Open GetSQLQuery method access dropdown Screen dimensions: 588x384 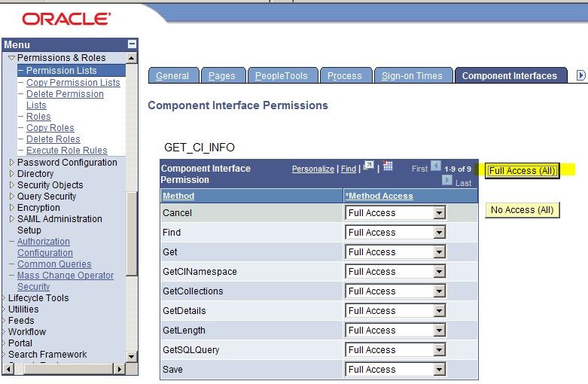pyautogui.click(x=439, y=350)
